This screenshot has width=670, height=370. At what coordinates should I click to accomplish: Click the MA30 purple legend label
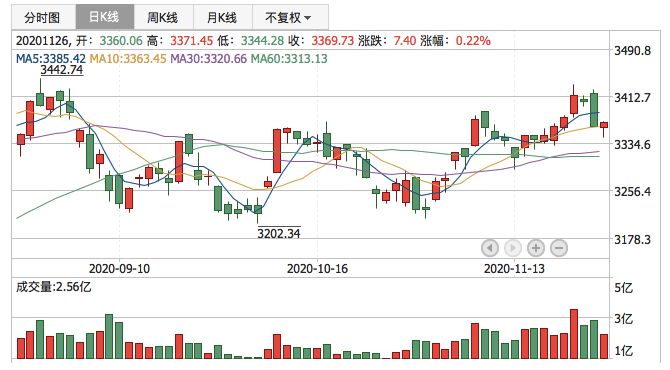coord(209,59)
